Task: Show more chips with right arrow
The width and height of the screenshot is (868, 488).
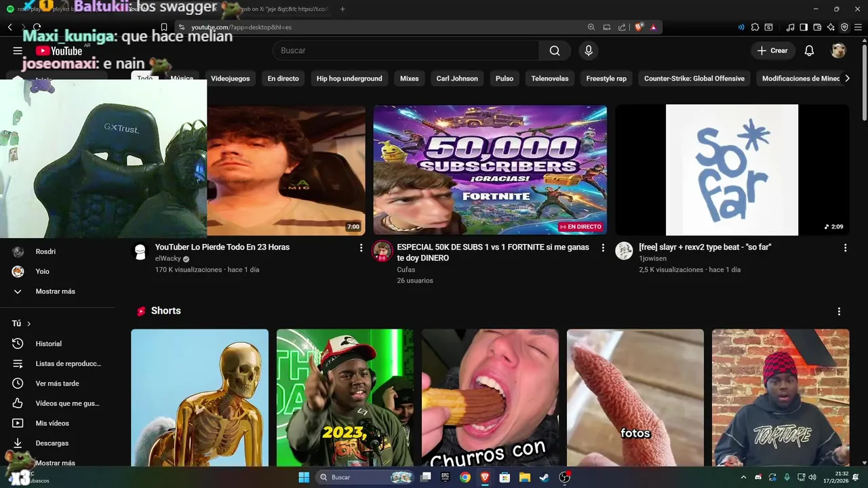Action: pos(847,79)
